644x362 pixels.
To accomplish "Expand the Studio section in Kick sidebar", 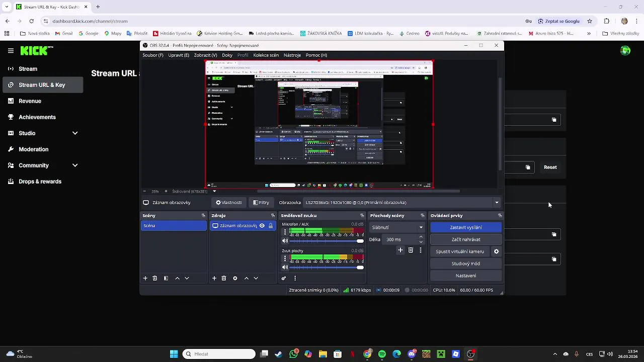I will (x=75, y=133).
